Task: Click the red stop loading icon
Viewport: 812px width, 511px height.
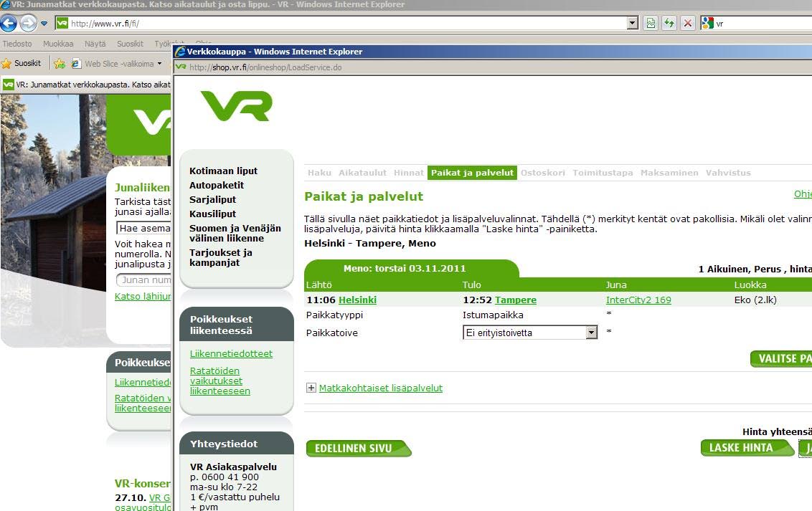Action: click(x=688, y=23)
